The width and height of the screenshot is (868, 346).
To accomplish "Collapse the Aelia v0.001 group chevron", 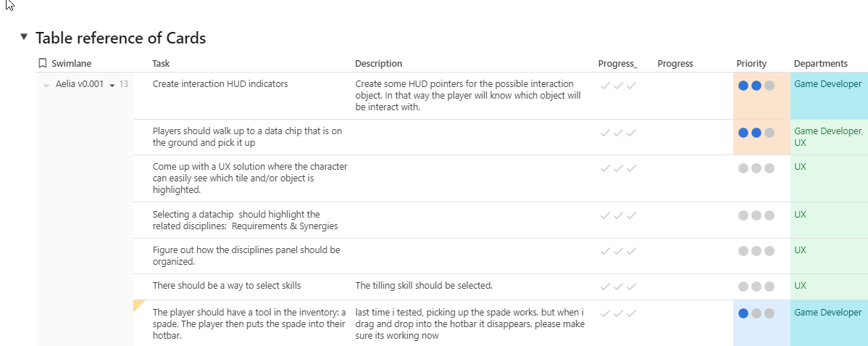I will click(46, 85).
